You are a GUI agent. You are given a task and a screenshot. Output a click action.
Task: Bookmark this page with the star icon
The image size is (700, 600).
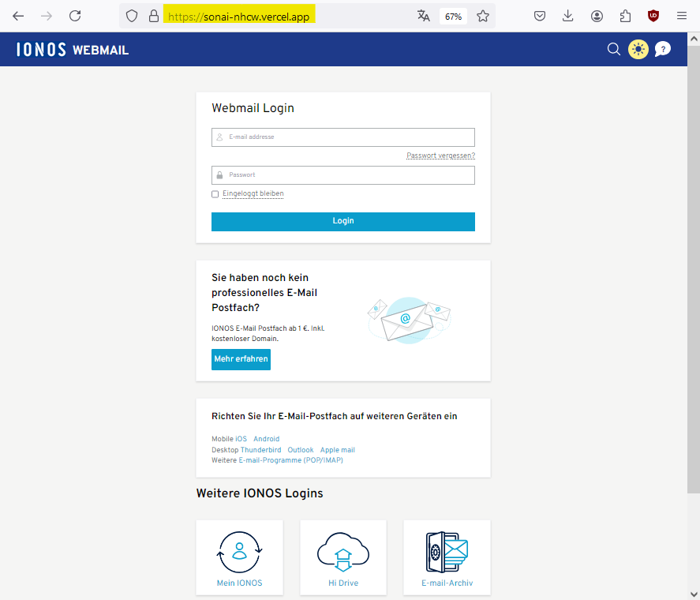[x=483, y=16]
